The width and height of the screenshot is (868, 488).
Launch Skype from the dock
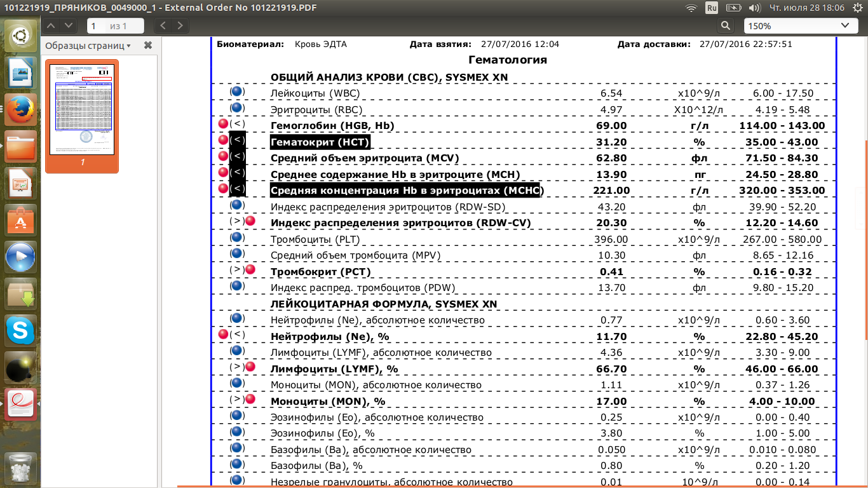click(21, 330)
